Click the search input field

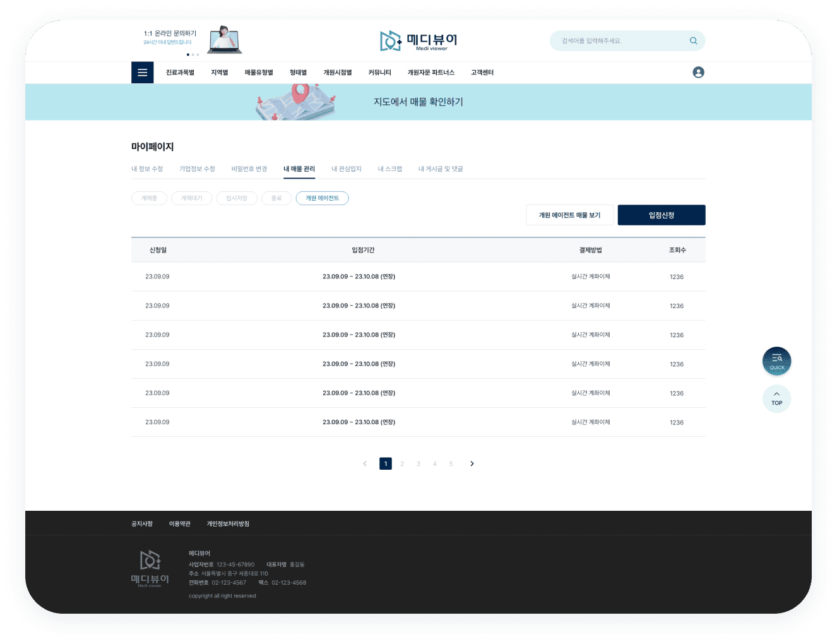pos(619,41)
